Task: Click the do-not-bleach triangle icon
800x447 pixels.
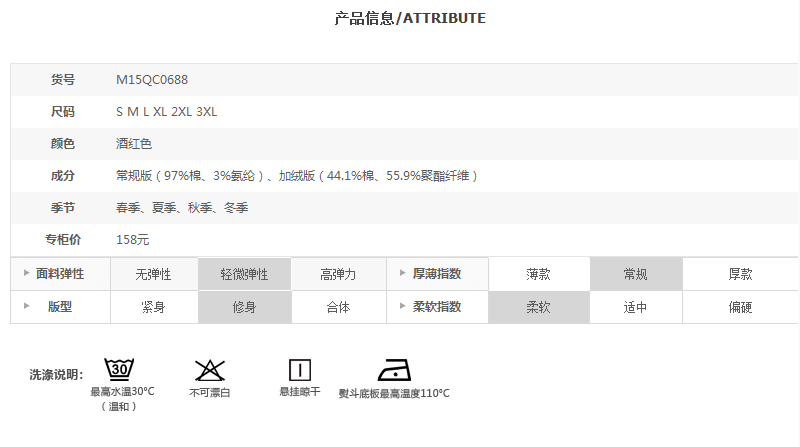Action: pyautogui.click(x=209, y=369)
